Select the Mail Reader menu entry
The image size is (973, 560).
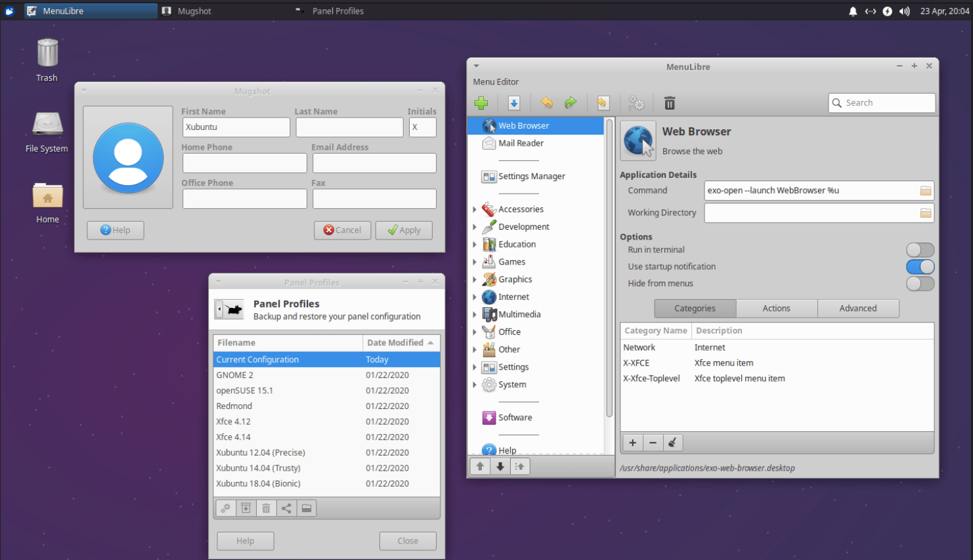pos(535,143)
